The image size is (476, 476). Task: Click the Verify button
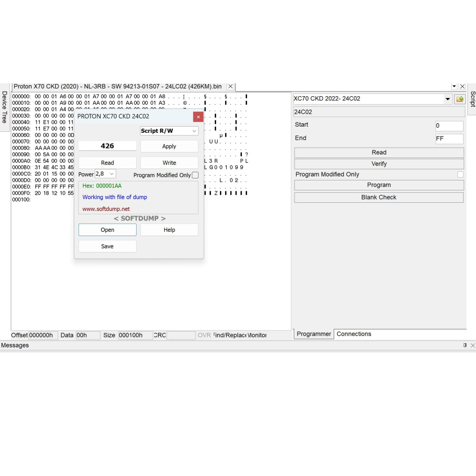tap(379, 164)
